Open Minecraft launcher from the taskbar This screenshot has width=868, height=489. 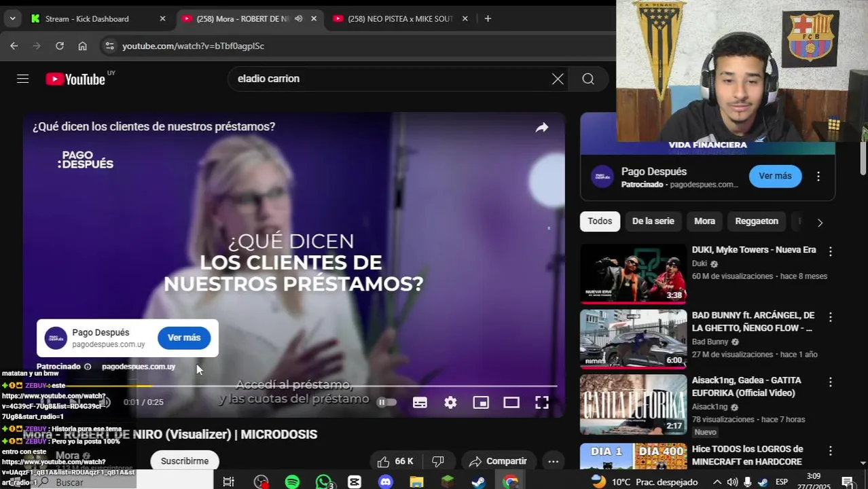coord(448,482)
